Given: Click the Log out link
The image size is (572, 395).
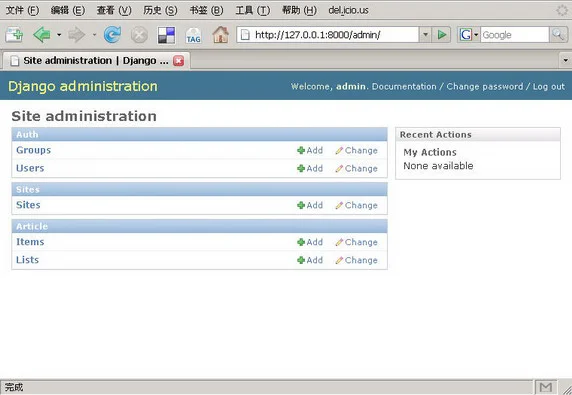Looking at the screenshot, I should 548,87.
